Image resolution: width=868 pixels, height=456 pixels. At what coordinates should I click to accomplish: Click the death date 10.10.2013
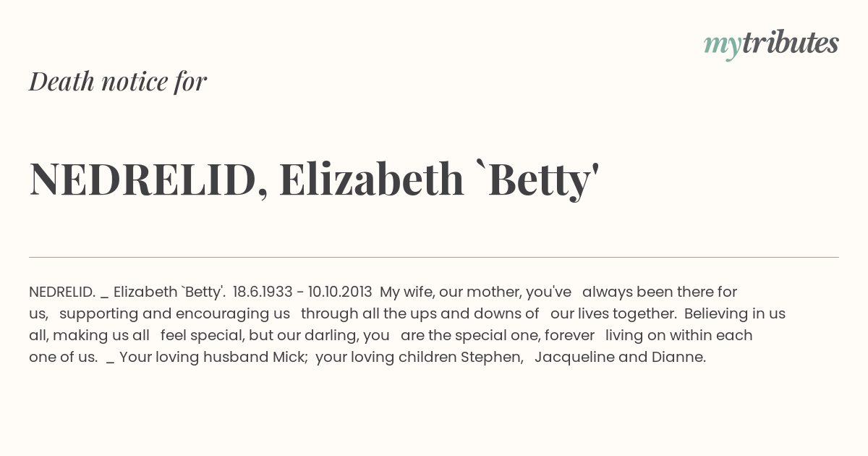point(340,292)
